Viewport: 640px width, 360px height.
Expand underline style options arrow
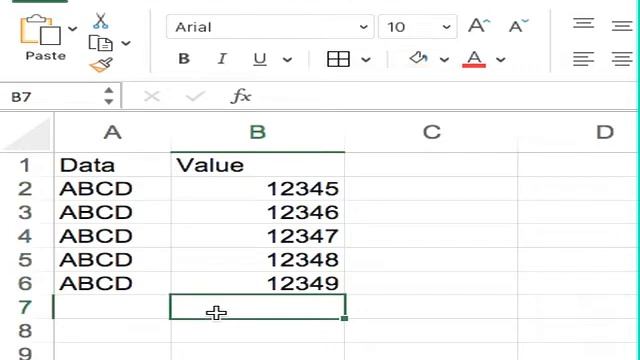pyautogui.click(x=287, y=60)
